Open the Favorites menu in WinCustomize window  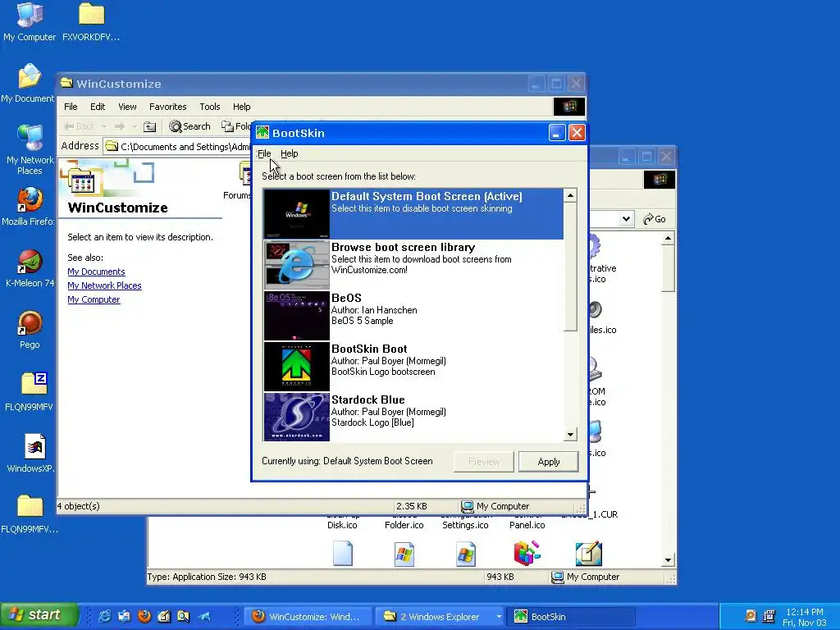(167, 107)
